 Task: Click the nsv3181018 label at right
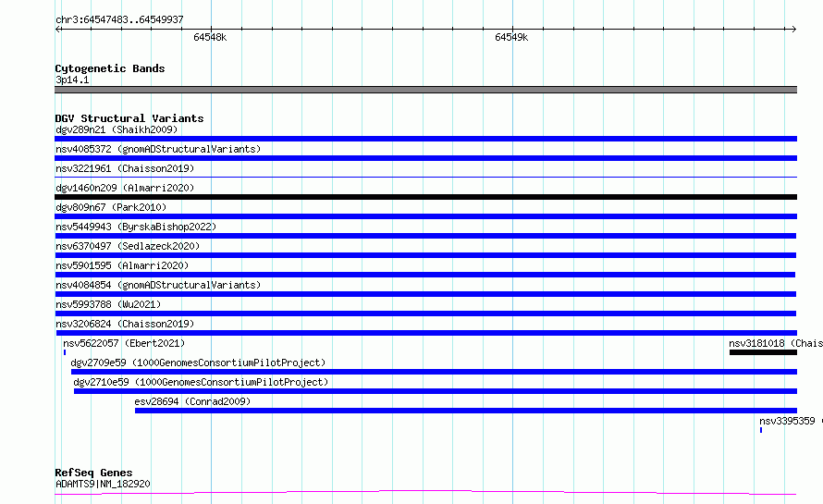776,343
